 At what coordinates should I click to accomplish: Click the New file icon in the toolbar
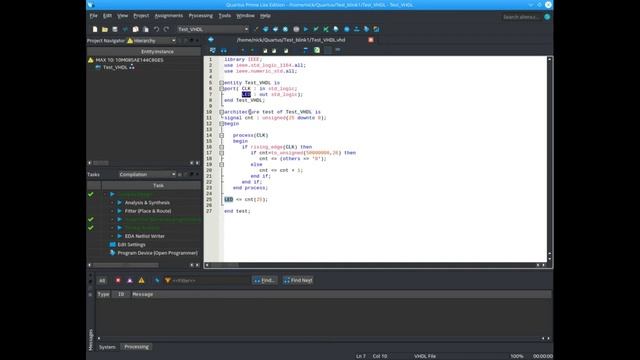pyautogui.click(x=95, y=29)
